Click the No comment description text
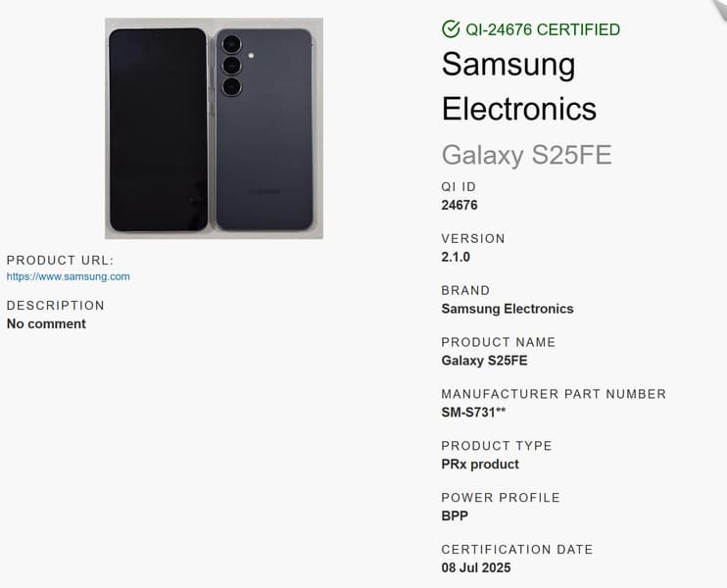The height and width of the screenshot is (588, 727). point(46,324)
